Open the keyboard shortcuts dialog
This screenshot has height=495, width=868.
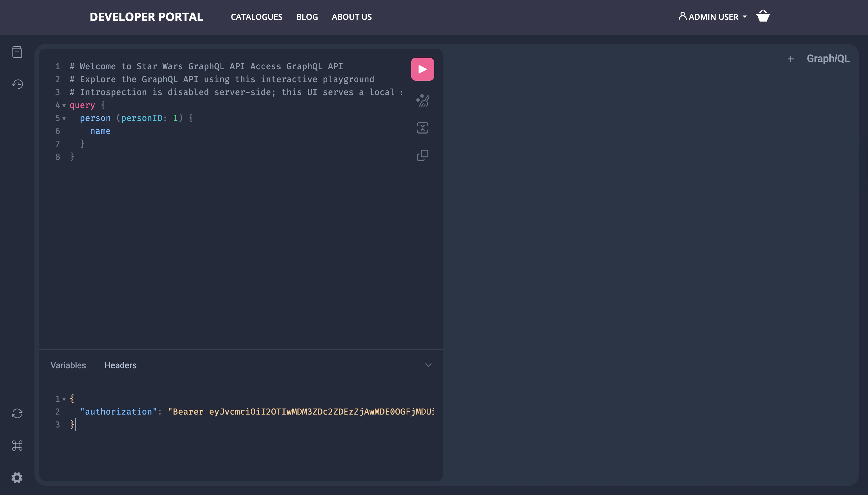coord(17,445)
